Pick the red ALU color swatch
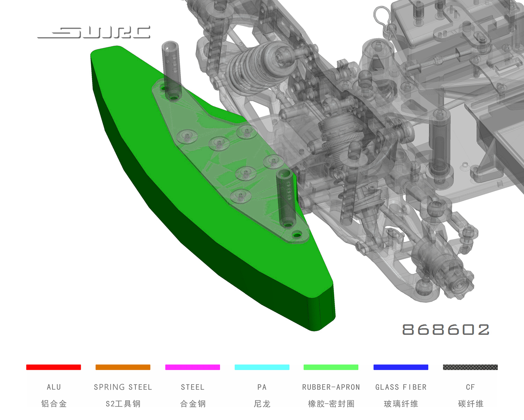 53,367
